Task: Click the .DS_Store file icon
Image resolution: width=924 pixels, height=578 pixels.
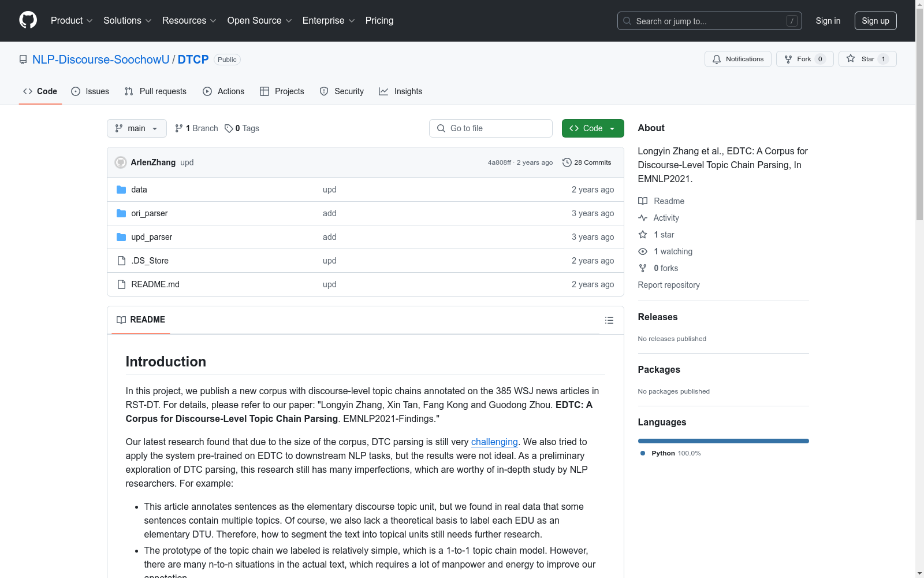Action: (x=121, y=261)
